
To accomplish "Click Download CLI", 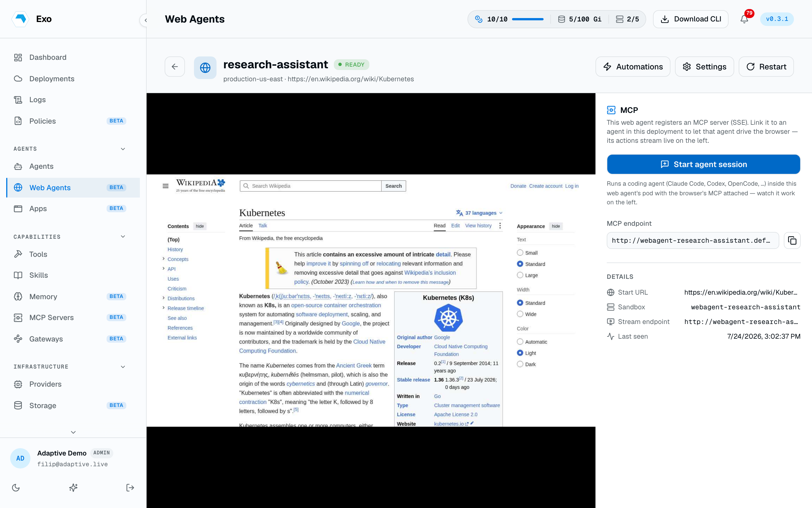I will tap(690, 19).
